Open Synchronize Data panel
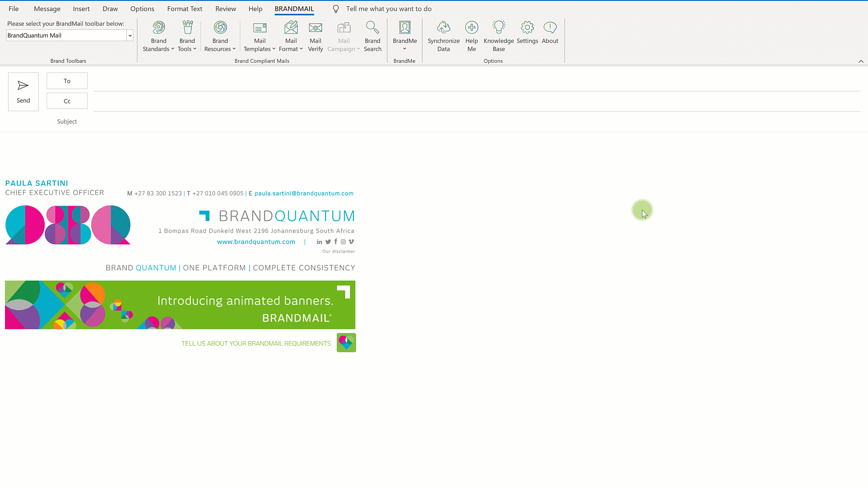This screenshot has width=868, height=488. [443, 36]
